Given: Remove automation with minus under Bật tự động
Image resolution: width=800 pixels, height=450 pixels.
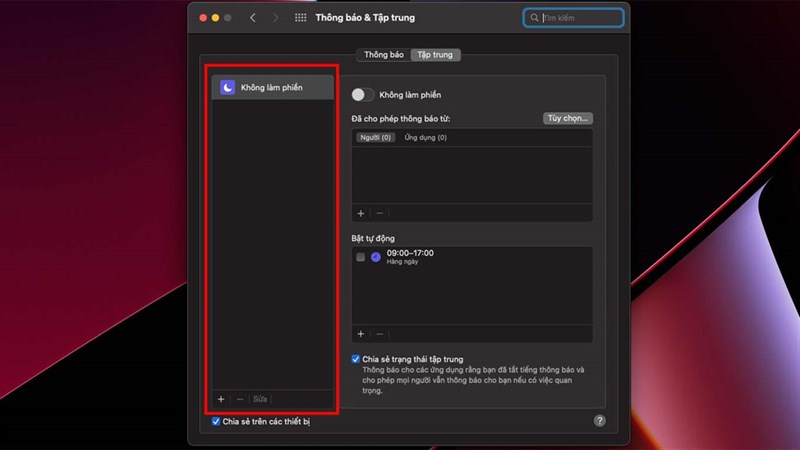Looking at the screenshot, I should click(380, 334).
